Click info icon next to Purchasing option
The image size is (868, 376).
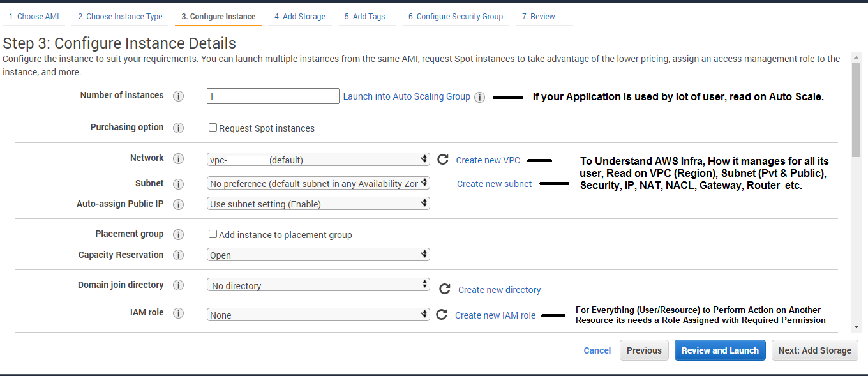point(179,128)
